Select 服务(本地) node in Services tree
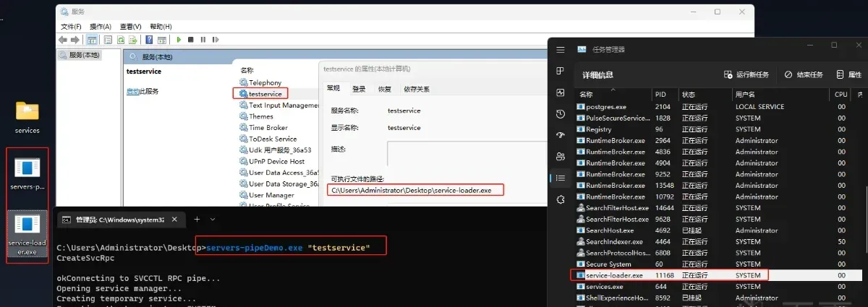 pyautogui.click(x=80, y=55)
